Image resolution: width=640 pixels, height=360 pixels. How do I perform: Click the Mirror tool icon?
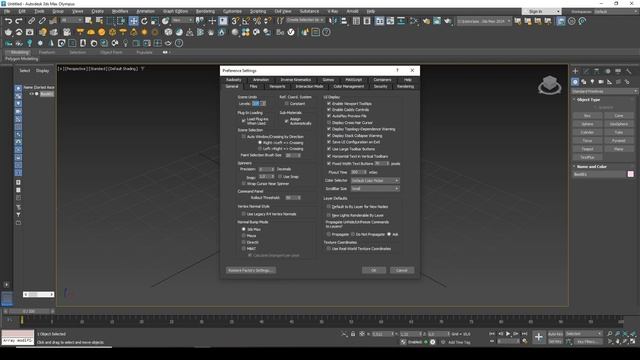[333, 21]
